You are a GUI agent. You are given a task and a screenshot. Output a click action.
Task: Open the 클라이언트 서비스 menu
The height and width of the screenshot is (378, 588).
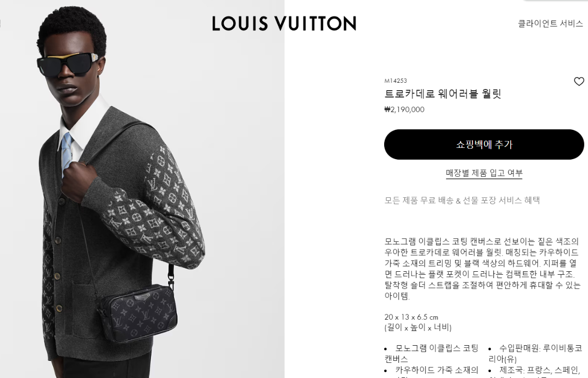click(550, 23)
